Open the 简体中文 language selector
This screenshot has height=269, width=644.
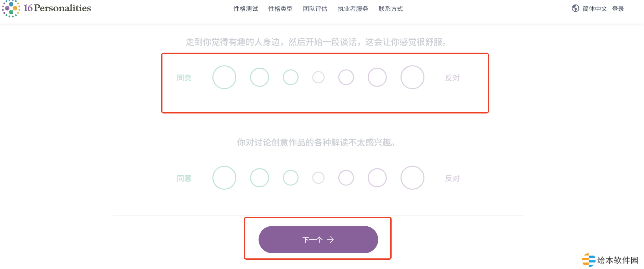pyautogui.click(x=595, y=9)
